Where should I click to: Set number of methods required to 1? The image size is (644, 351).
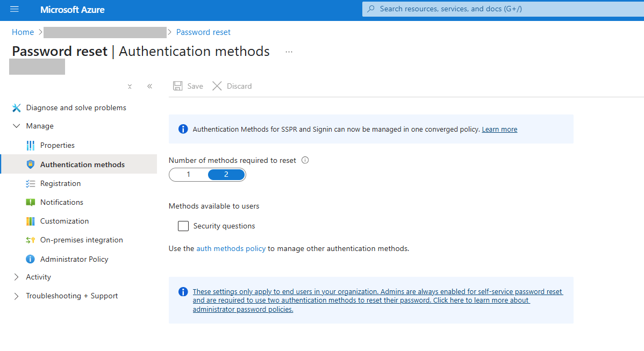[x=188, y=174]
